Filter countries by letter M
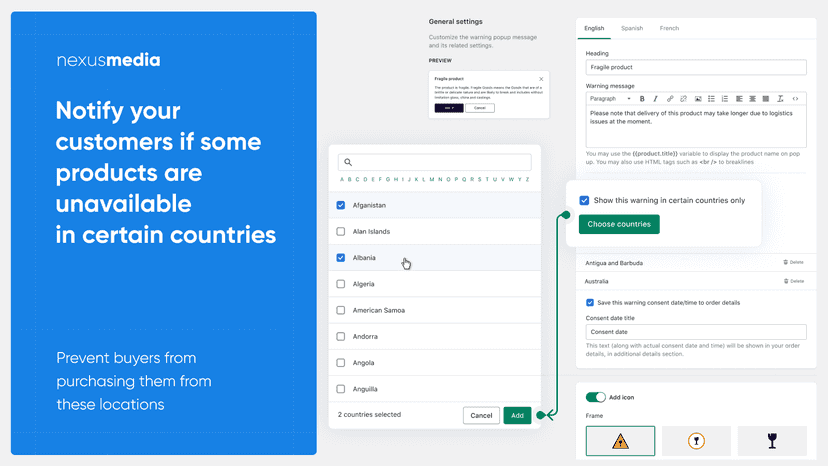 (x=431, y=180)
